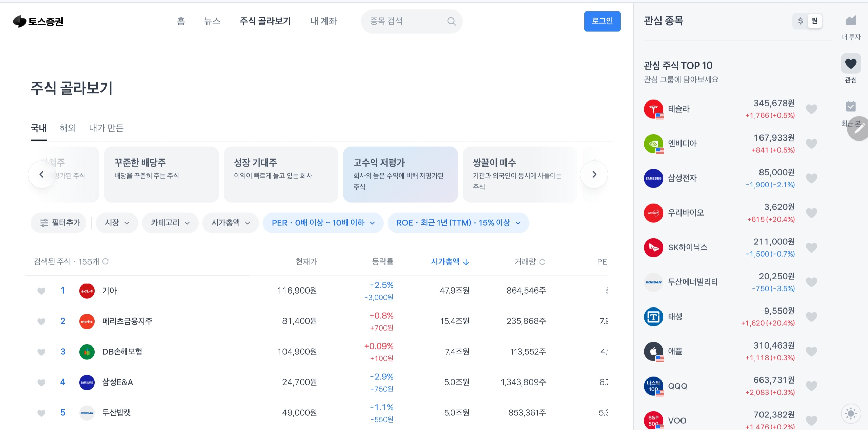868x430 pixels.
Task: Toggle heart for 테슬라 in watchlist
Action: tap(811, 109)
